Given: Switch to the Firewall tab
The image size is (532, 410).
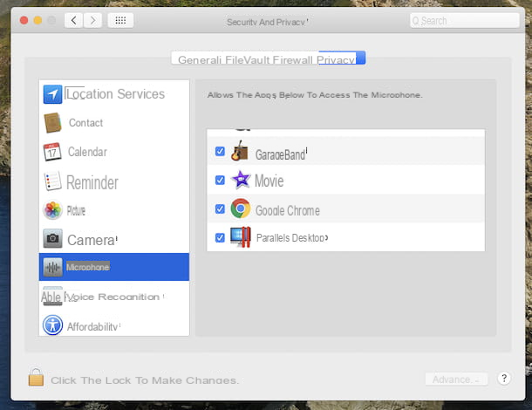Looking at the screenshot, I should 292,59.
